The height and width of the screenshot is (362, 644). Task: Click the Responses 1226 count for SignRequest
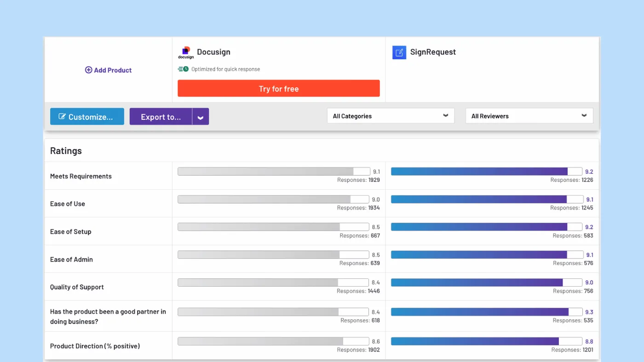573,180
